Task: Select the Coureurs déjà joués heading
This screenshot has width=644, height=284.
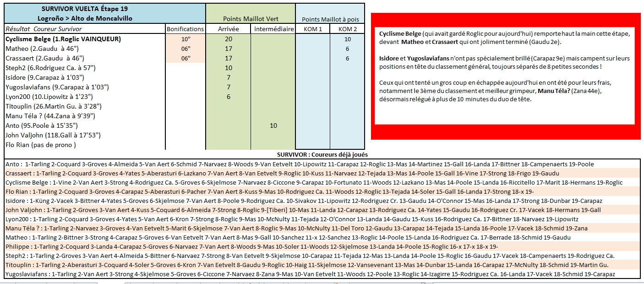Action: click(322, 155)
